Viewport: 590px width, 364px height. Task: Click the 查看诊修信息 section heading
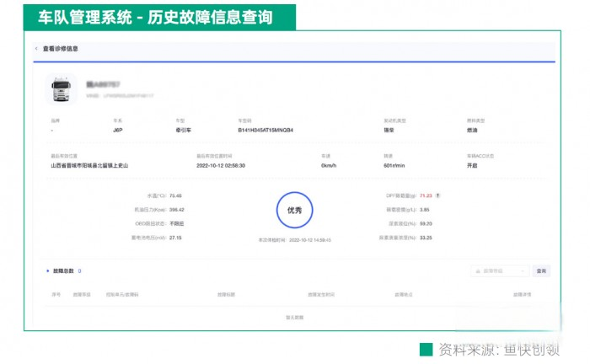[x=61, y=49]
